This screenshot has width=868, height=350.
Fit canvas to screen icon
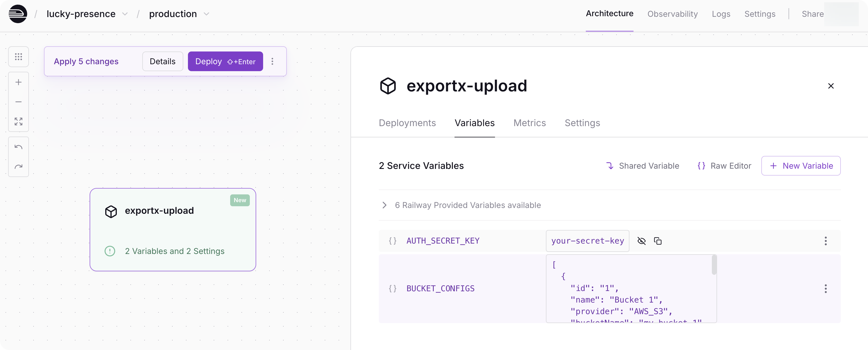19,121
